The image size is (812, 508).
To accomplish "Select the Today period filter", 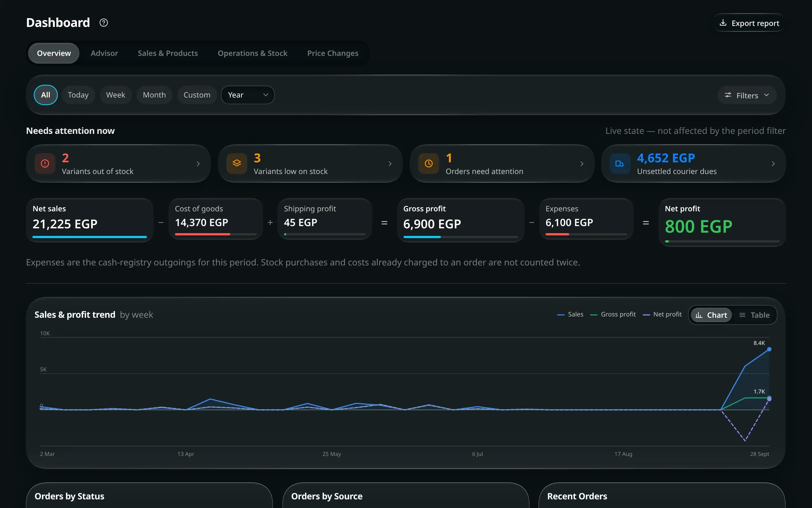I will click(78, 95).
